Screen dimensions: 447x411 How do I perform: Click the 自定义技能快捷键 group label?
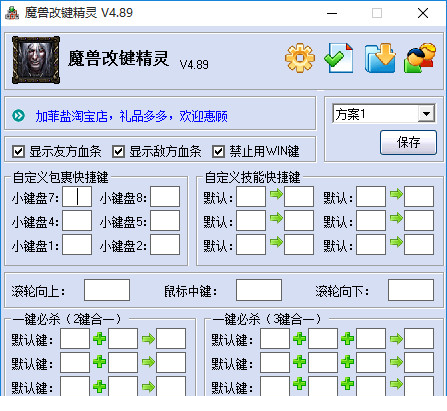pos(252,177)
